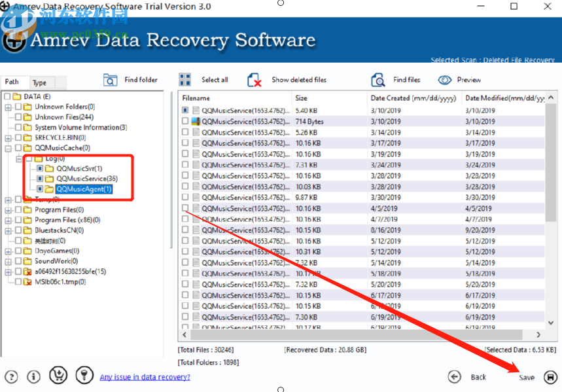Image resolution: width=562 pixels, height=392 pixels.
Task: Click the Preview eye icon
Action: [x=445, y=80]
